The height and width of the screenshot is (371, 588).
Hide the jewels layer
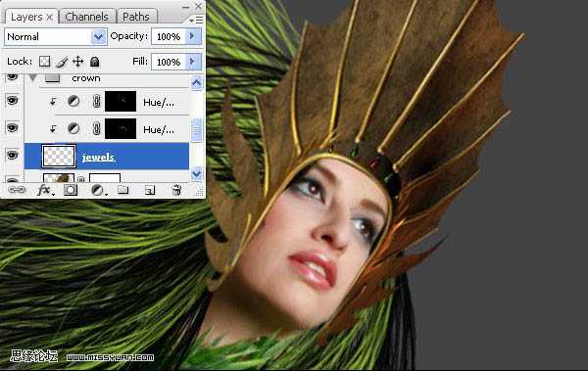pyautogui.click(x=12, y=155)
